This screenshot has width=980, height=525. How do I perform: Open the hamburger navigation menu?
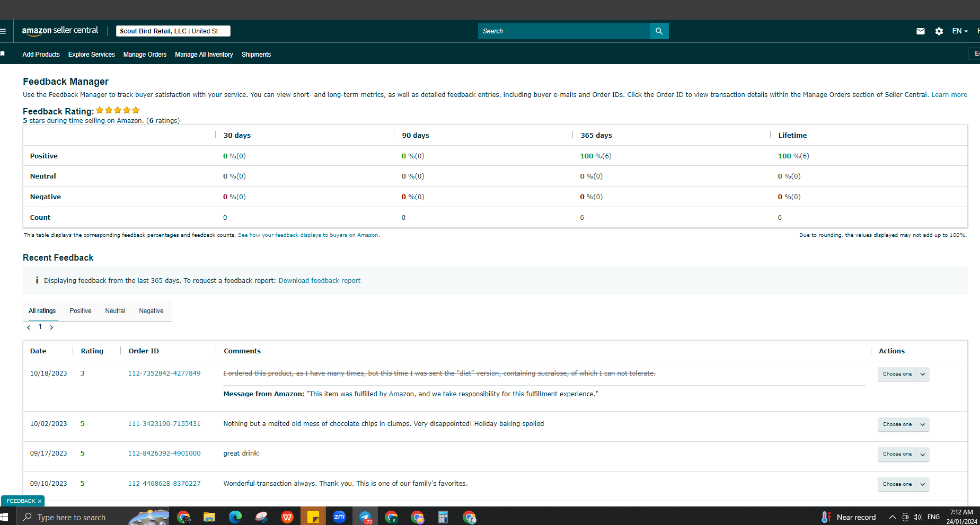3,31
